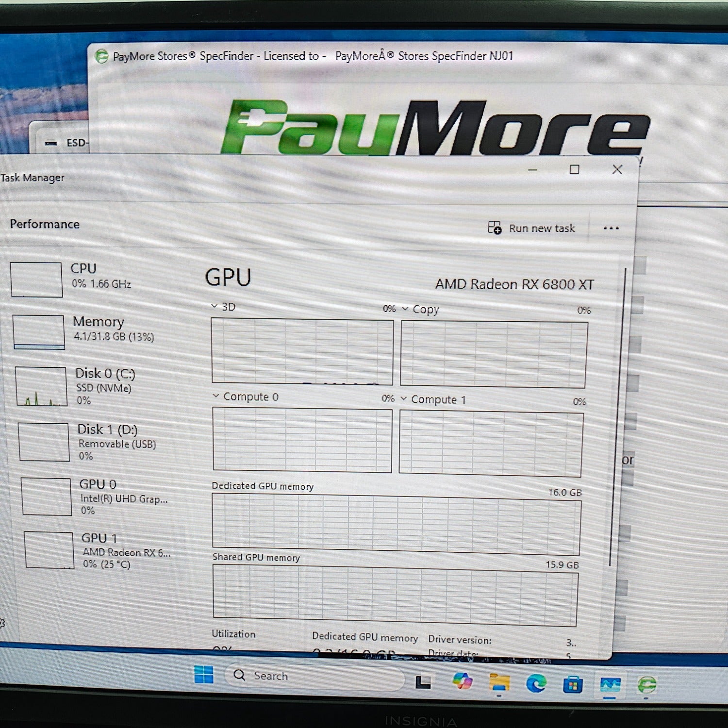Click the Copy utilization graph

[x=494, y=354]
